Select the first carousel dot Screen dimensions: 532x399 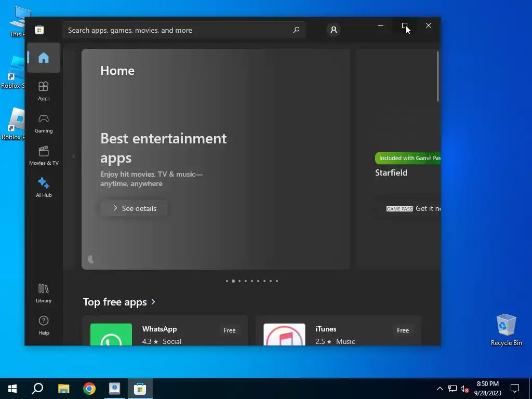[227, 281]
